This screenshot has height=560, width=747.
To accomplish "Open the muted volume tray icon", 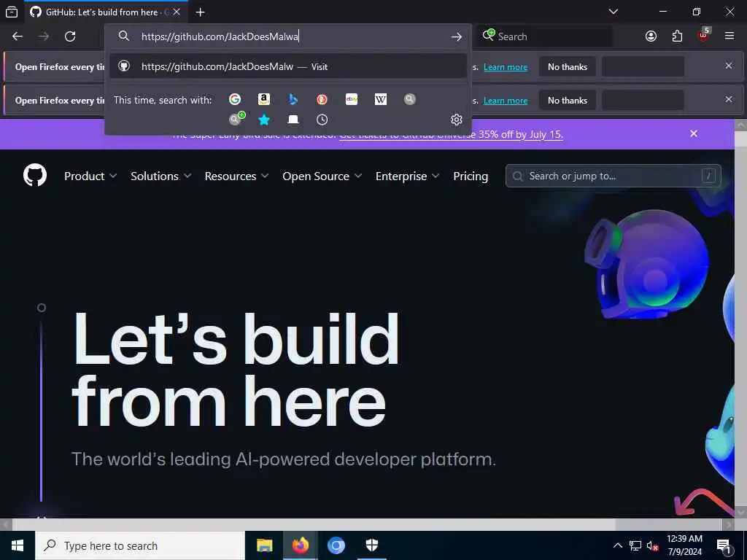I will pyautogui.click(x=652, y=545).
